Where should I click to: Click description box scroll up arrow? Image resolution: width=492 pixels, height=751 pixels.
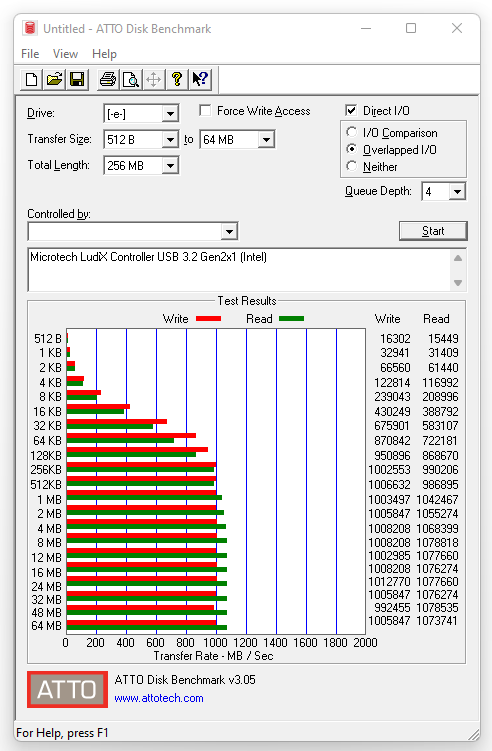pos(458,258)
